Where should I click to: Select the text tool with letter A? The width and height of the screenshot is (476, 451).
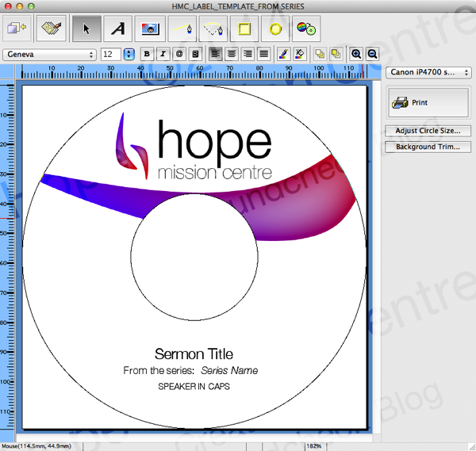coord(118,29)
